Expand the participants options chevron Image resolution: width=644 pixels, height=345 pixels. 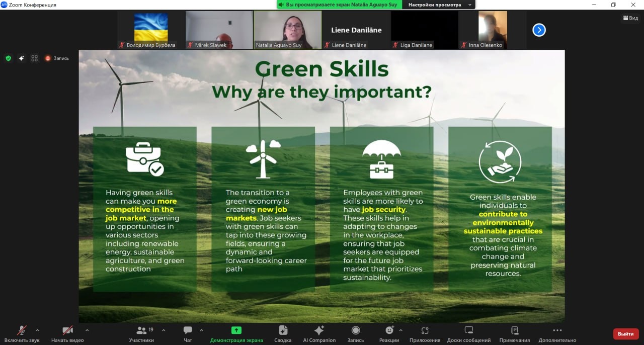(164, 330)
